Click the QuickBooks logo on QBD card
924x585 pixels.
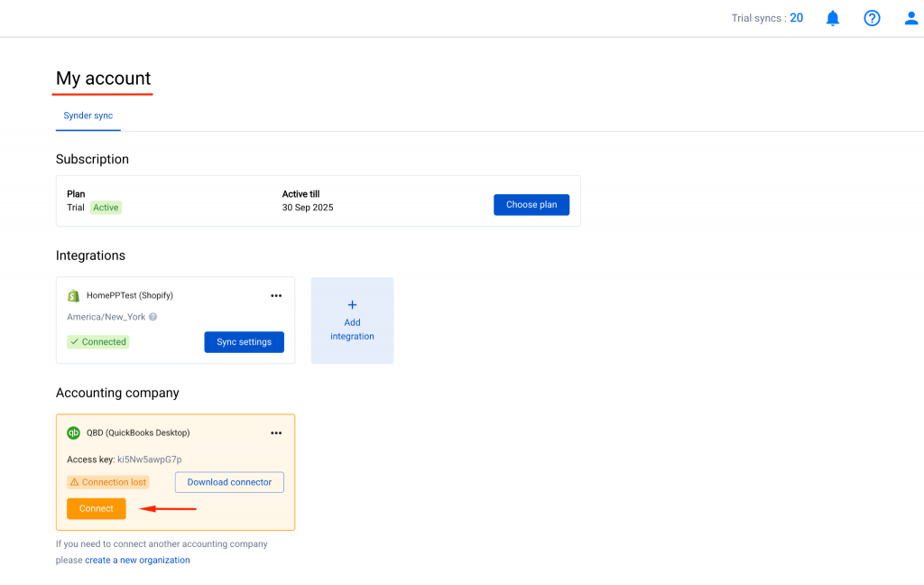[x=74, y=432]
